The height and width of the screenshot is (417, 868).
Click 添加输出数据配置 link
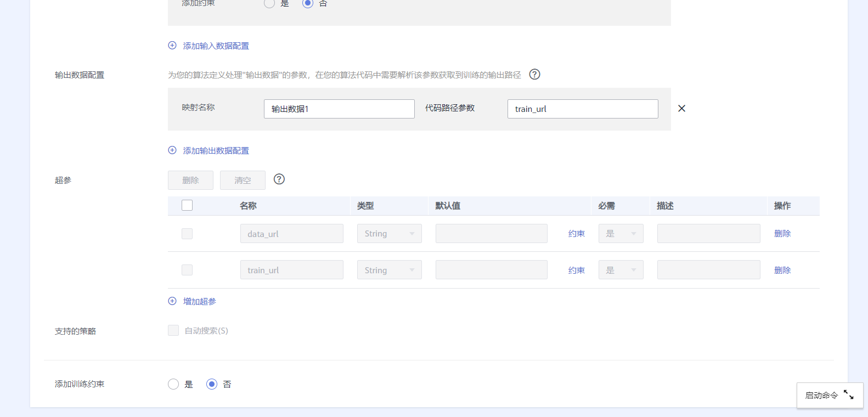(216, 151)
